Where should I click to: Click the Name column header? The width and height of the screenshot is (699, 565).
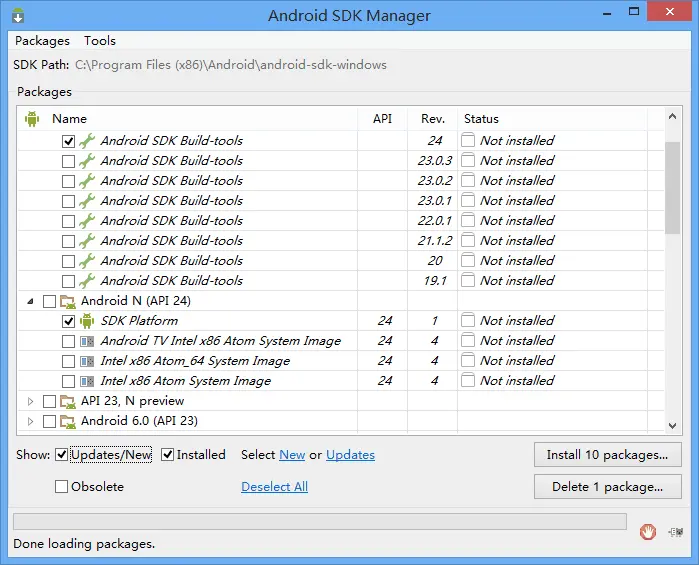pyautogui.click(x=188, y=119)
